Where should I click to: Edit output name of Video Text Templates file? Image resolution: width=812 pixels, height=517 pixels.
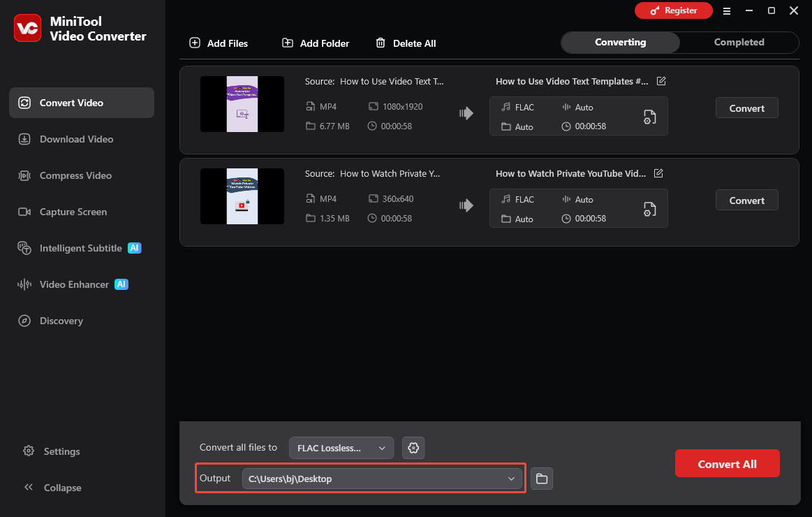[661, 81]
